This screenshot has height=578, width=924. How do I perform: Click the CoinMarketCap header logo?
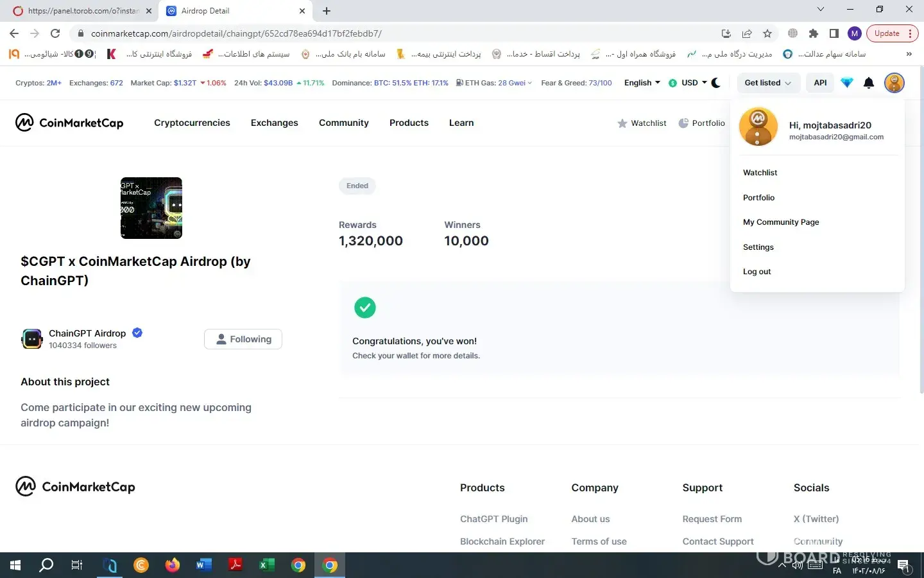69,123
